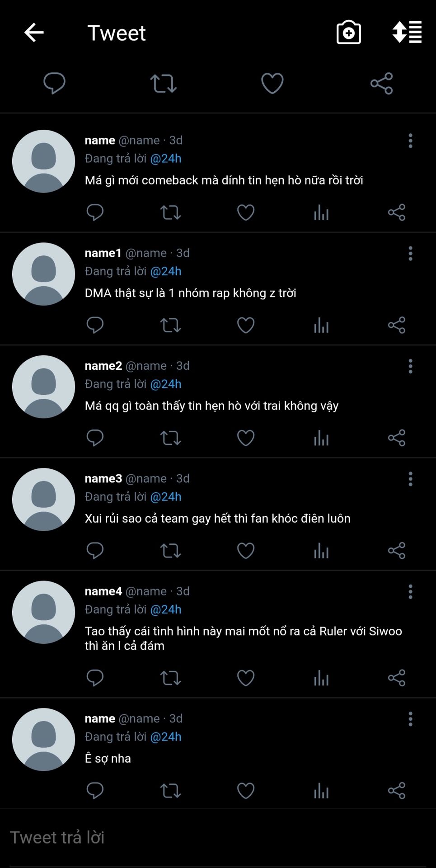Reply to name1's DMA rap comment
Image resolution: width=436 pixels, height=868 pixels.
(95, 325)
